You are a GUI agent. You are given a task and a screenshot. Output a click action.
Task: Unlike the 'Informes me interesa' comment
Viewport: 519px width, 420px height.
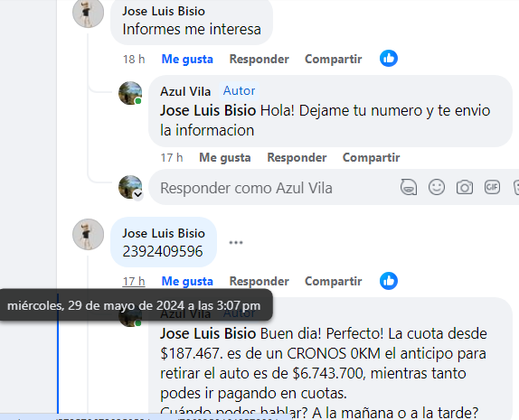pyautogui.click(x=187, y=60)
